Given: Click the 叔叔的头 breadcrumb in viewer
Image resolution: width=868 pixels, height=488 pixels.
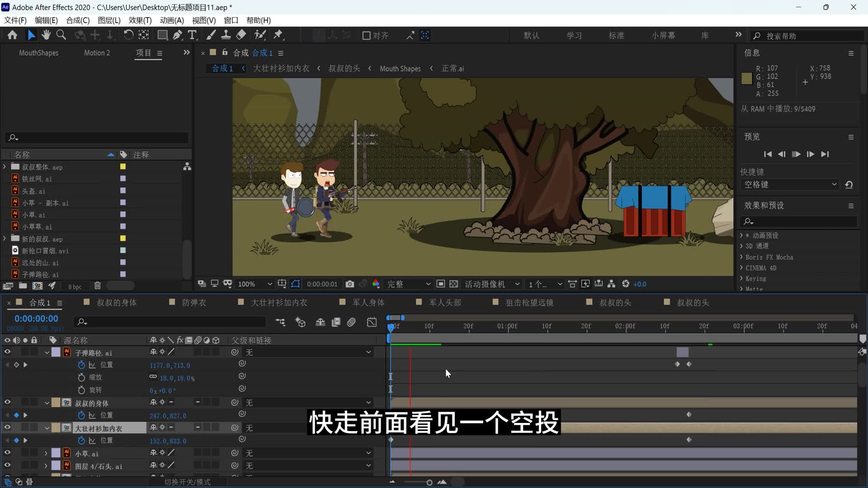Looking at the screenshot, I should pos(344,68).
